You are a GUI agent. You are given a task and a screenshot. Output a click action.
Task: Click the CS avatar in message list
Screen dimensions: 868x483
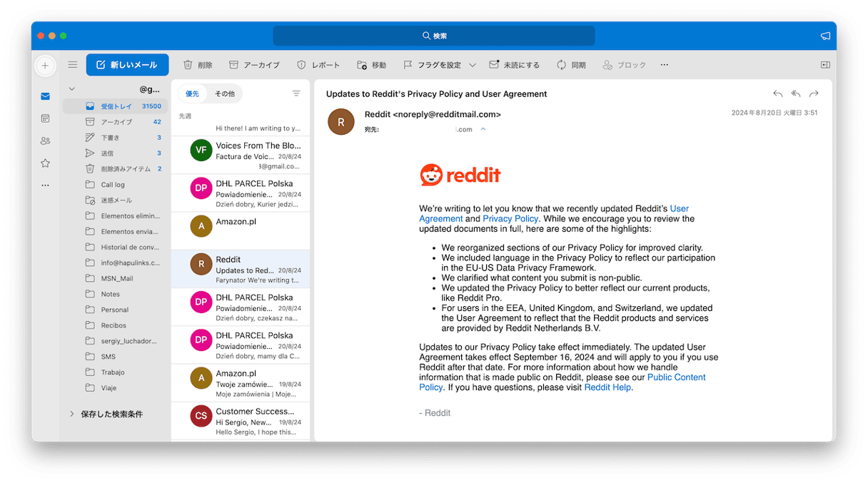[x=201, y=416]
